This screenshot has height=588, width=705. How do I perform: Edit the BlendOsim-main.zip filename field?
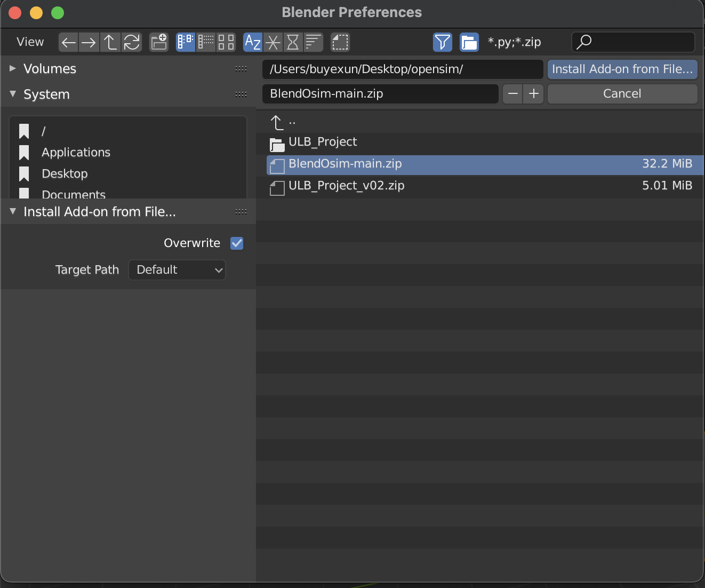(x=380, y=94)
